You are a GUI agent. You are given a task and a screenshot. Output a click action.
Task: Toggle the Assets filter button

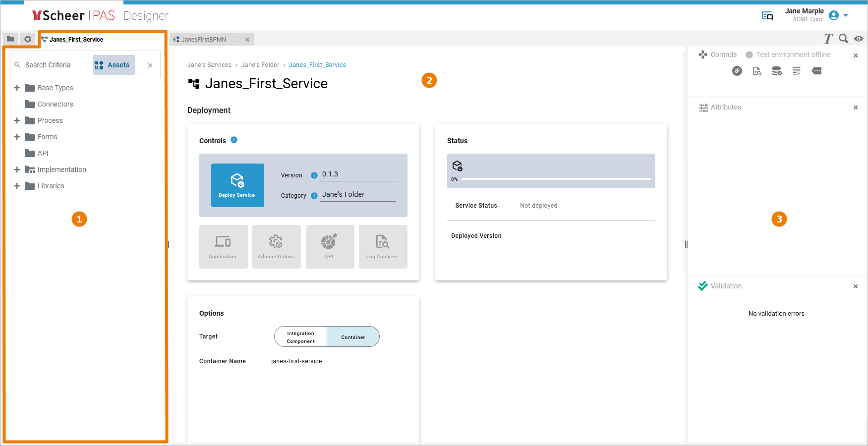click(114, 65)
